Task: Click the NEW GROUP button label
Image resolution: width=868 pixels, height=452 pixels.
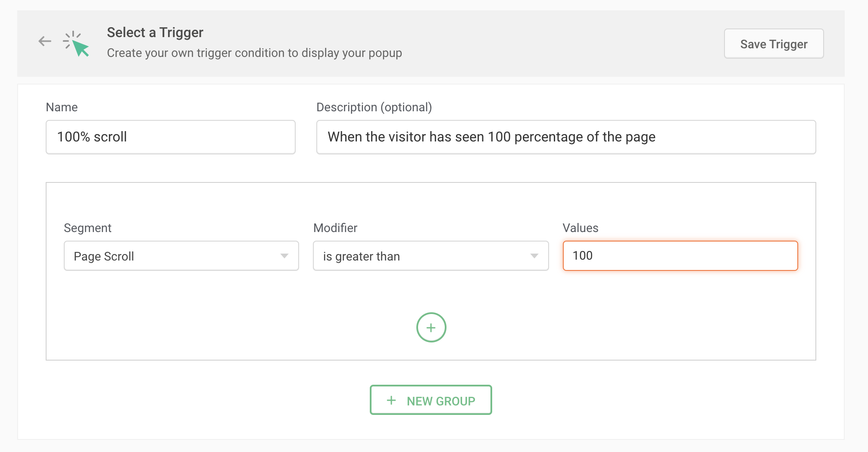Action: coord(440,401)
